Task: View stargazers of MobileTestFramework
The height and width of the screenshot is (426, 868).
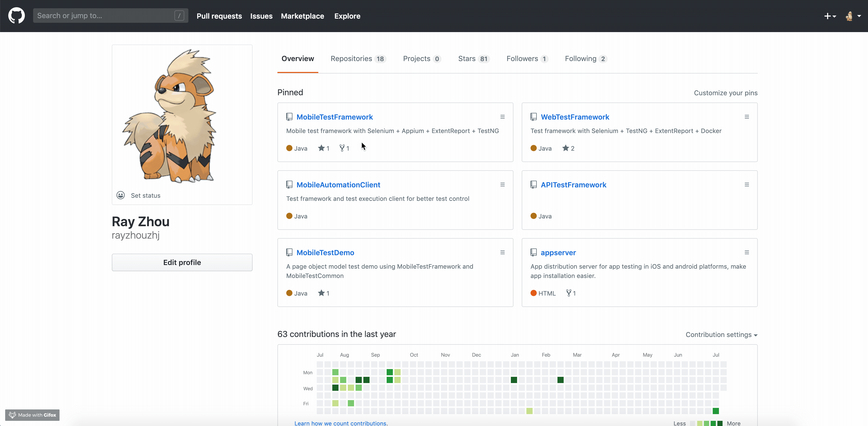Action: pos(323,148)
